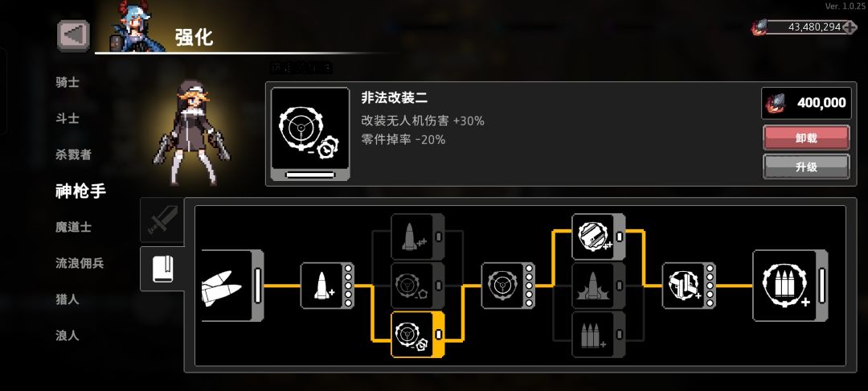Select the highlighted drone gear skill node

coord(418,335)
